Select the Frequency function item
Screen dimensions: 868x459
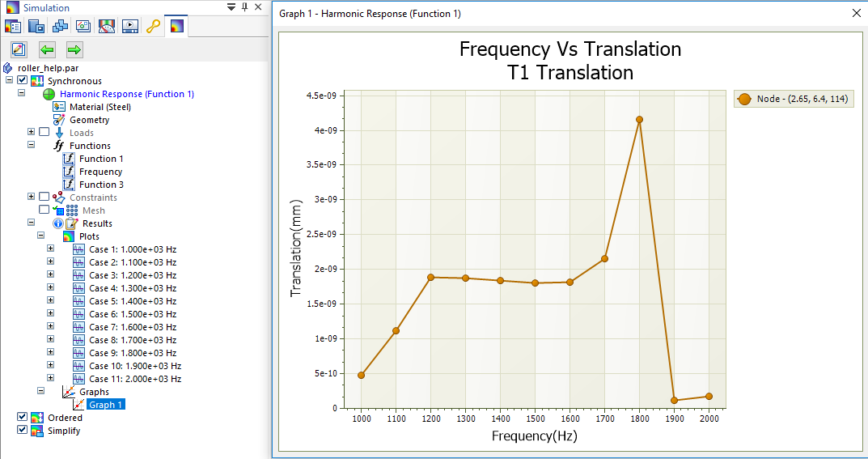100,172
